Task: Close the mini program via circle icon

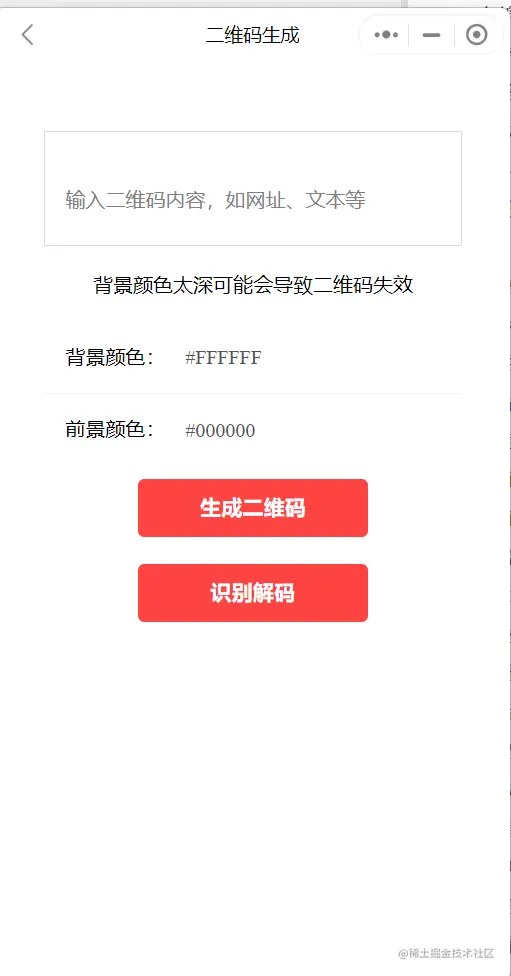Action: point(477,35)
